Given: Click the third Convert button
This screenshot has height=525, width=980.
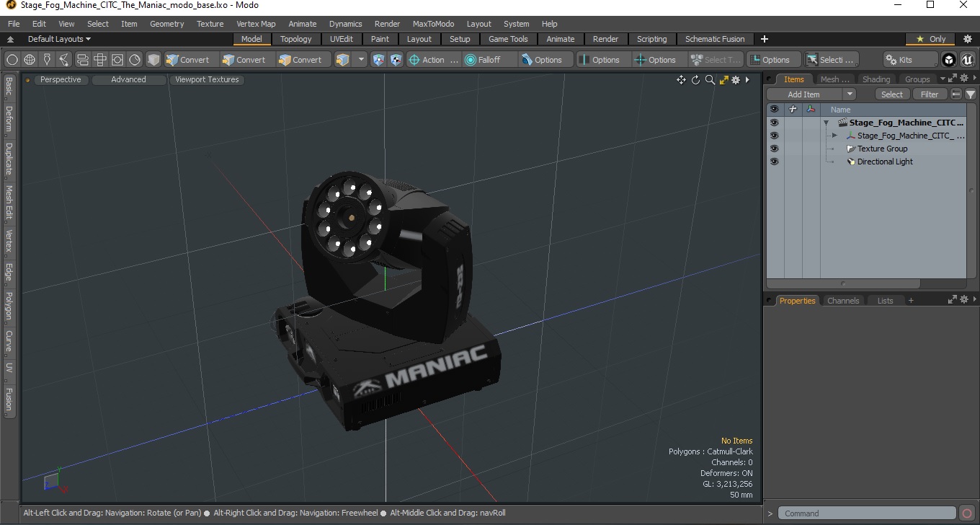Looking at the screenshot, I should point(303,60).
